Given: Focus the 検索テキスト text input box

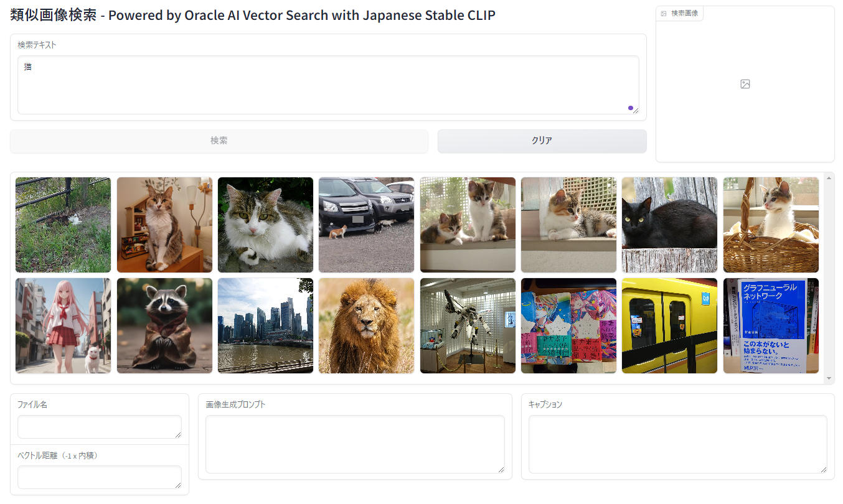Looking at the screenshot, I should [x=328, y=85].
